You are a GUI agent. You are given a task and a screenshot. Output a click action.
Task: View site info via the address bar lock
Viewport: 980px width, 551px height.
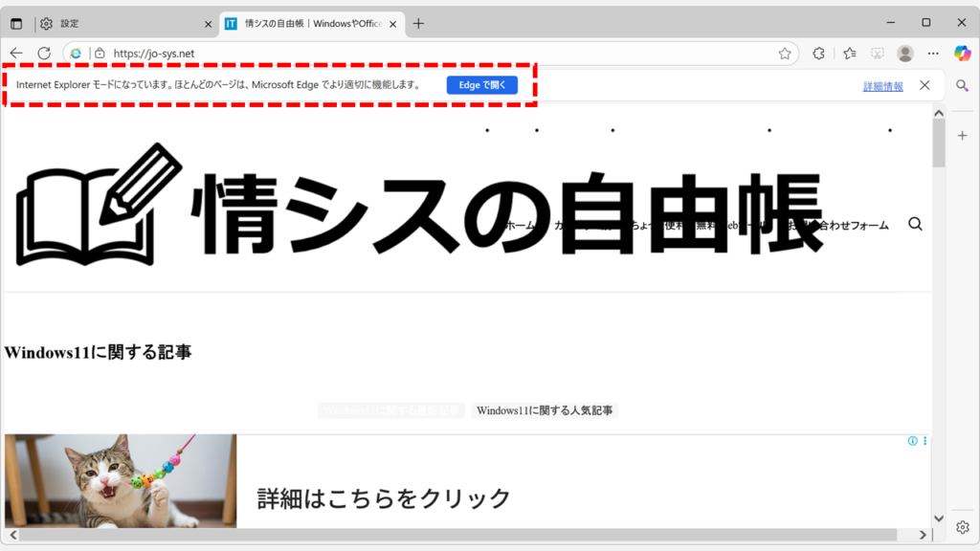coord(101,55)
